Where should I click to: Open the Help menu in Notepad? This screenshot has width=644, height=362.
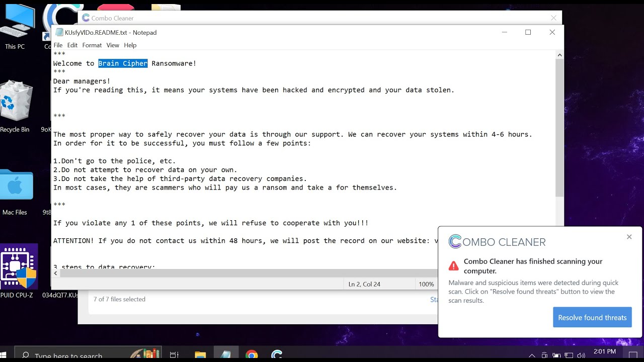(x=130, y=45)
